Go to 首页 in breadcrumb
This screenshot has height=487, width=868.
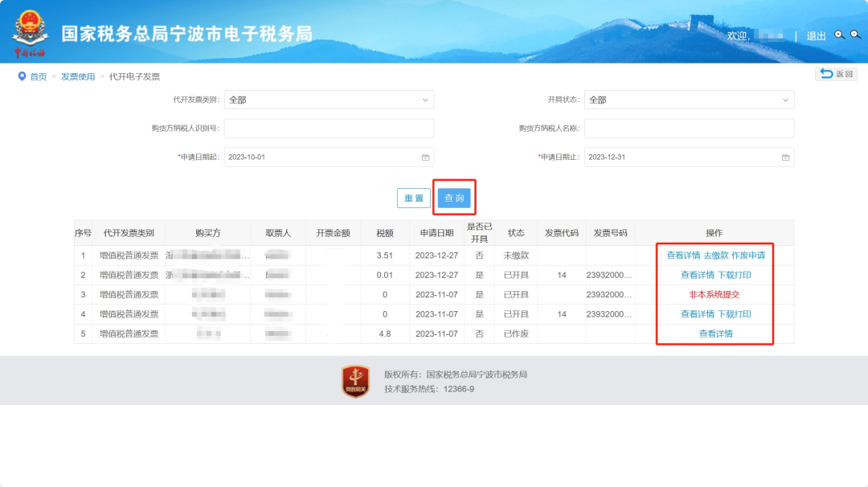pos(39,76)
